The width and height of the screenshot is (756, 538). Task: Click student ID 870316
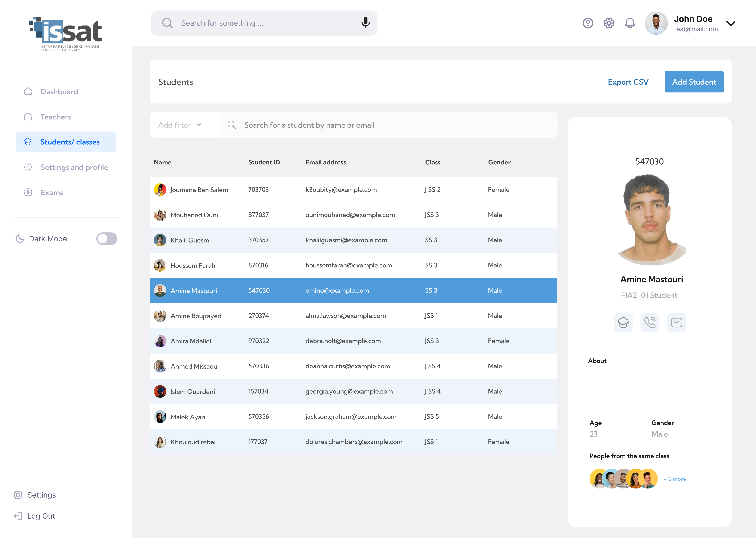pos(258,265)
